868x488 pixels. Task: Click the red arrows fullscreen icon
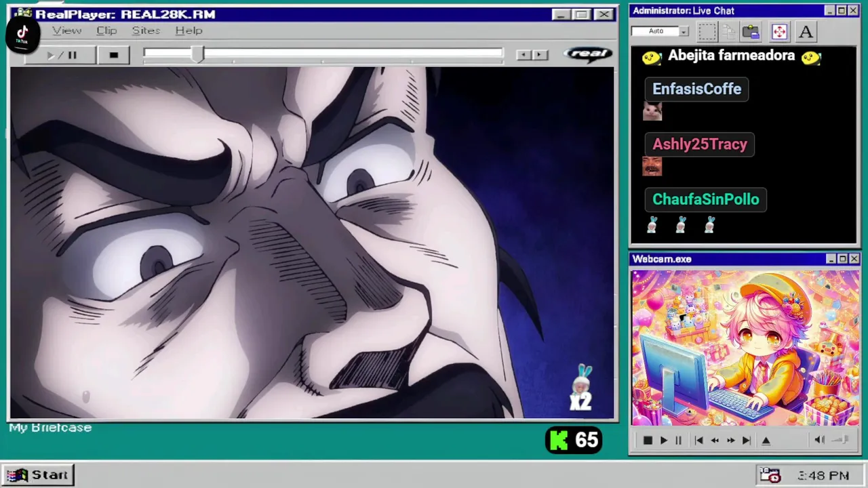[779, 32]
